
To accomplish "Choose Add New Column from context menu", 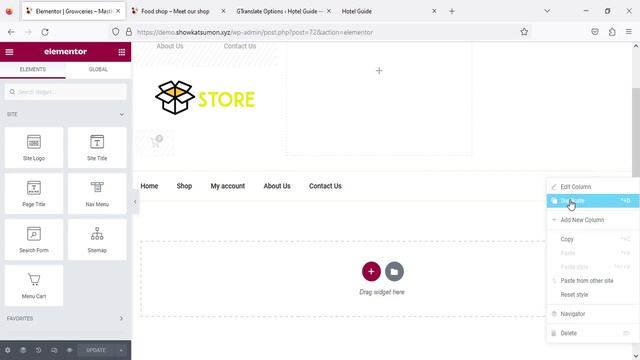I will click(593, 220).
